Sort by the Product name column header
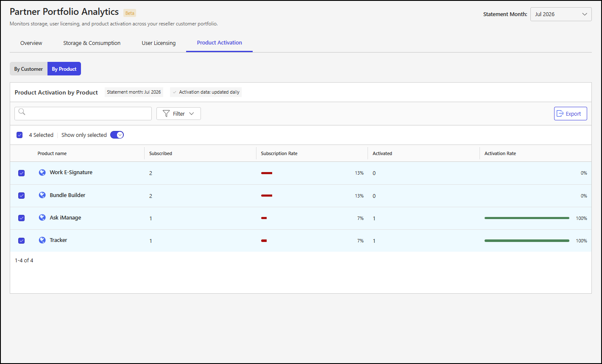Screen dimensions: 602x364 [52, 153]
